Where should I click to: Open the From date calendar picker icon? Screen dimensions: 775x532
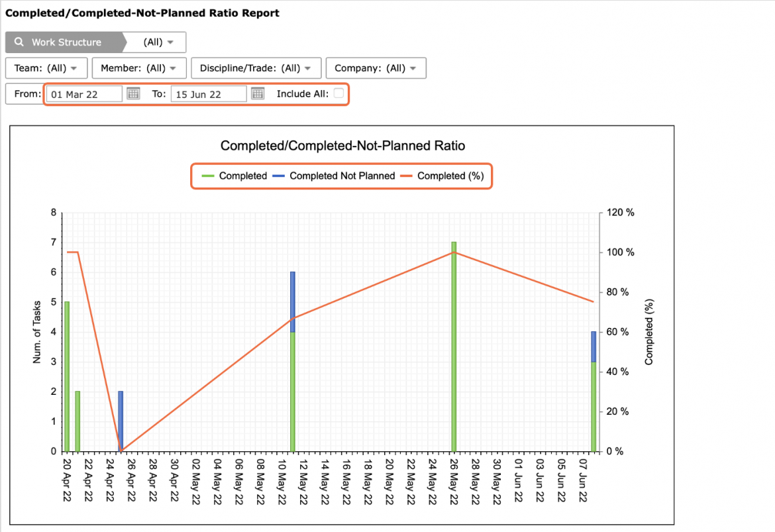133,93
